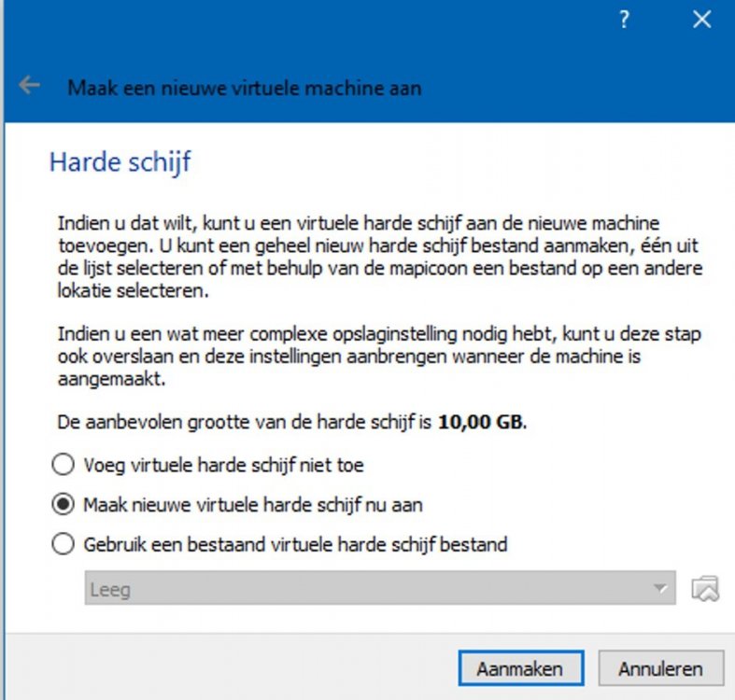This screenshot has width=735, height=700.
Task: Click the Annuleren button
Action: coord(659,668)
